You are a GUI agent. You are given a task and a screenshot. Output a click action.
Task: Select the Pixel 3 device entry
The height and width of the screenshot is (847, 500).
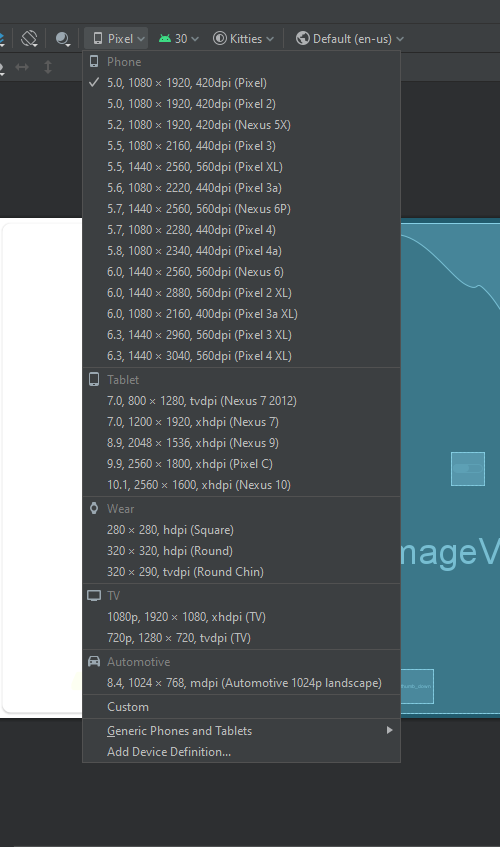point(241,146)
